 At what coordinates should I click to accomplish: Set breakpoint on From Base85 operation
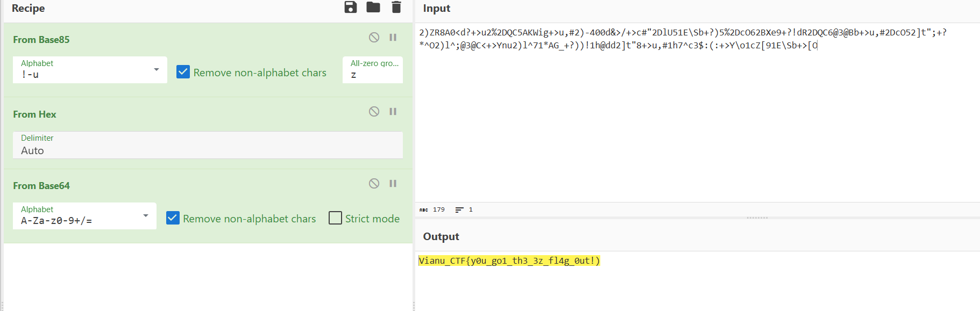pos(393,38)
